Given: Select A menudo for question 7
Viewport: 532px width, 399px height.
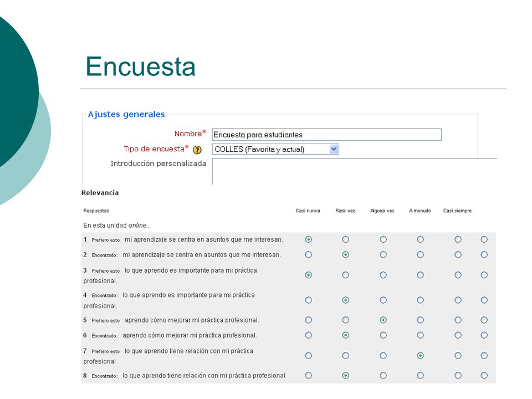Looking at the screenshot, I should point(421,356).
